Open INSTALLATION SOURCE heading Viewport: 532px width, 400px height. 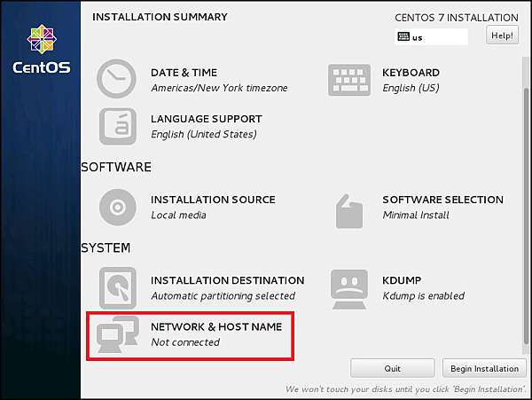pos(213,200)
